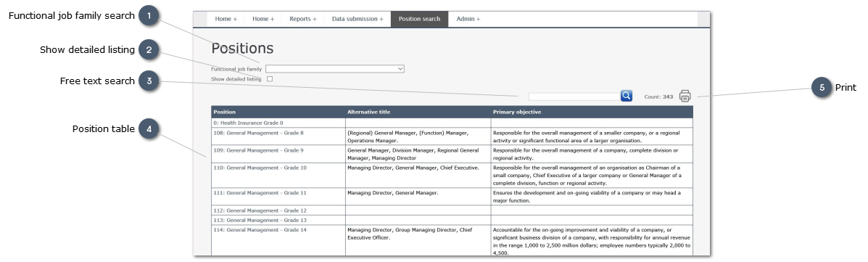The width and height of the screenshot is (868, 262).
Task: Select the Position search tab
Action: 420,19
